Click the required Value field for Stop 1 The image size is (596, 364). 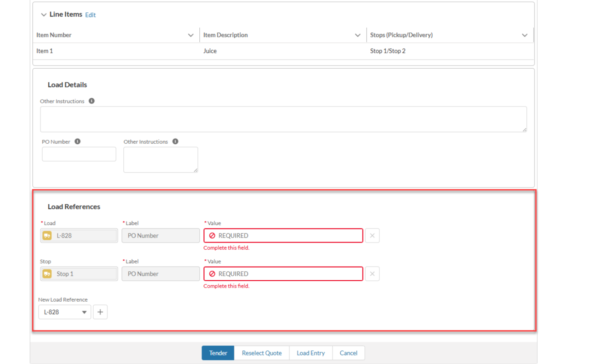click(283, 274)
